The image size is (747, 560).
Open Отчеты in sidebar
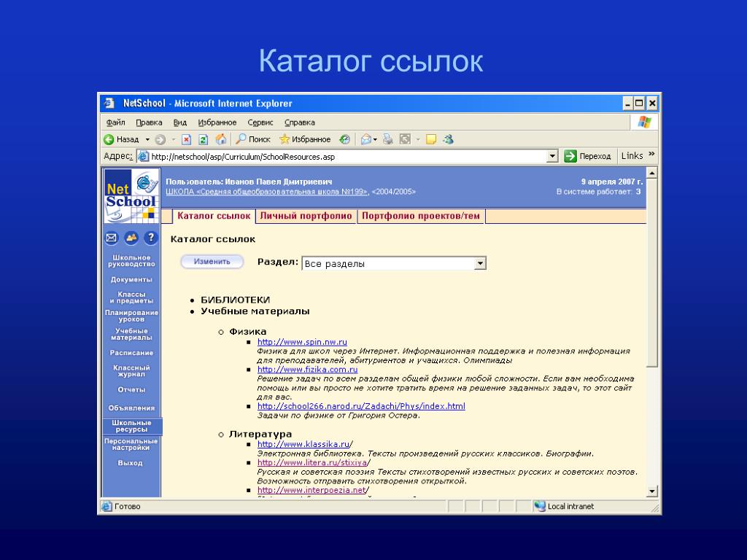131,389
